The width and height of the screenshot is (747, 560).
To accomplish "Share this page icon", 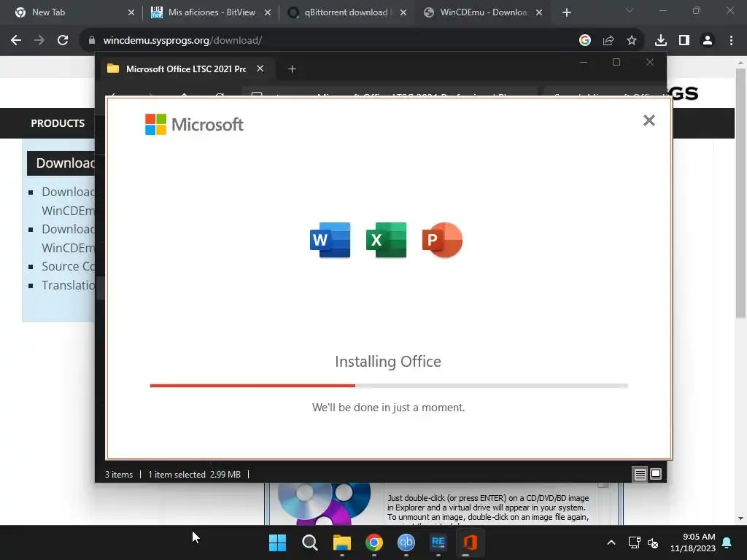I will pos(608,41).
